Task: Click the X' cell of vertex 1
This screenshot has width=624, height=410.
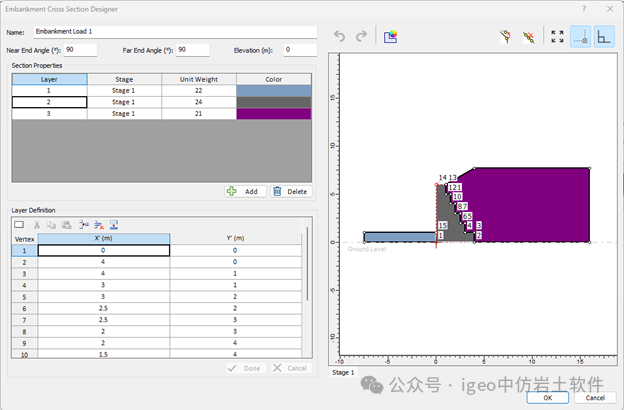Action: click(x=103, y=250)
